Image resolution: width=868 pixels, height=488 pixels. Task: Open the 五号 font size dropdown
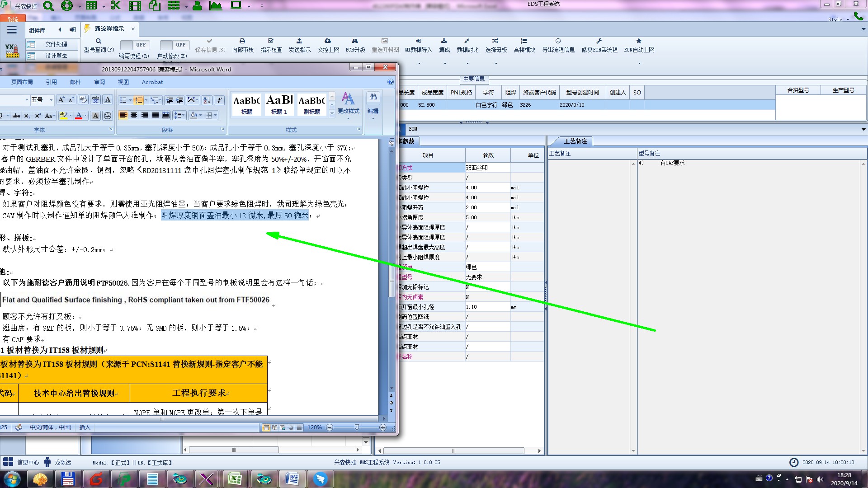[51, 100]
